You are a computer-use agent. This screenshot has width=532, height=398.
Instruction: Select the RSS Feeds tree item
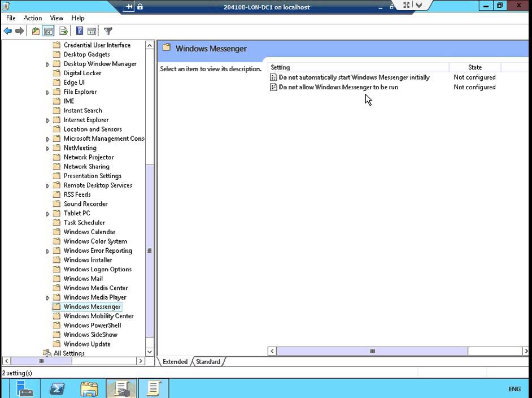77,194
